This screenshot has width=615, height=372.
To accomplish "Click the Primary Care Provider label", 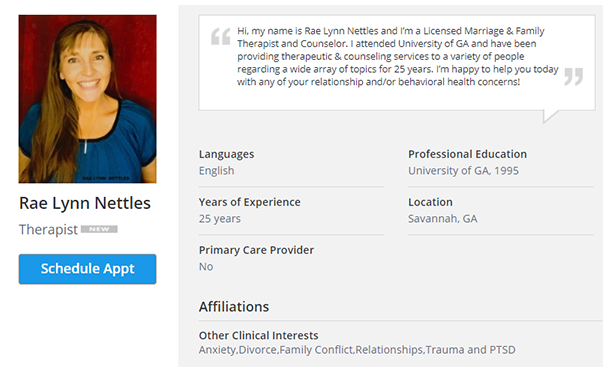I will pos(256,250).
